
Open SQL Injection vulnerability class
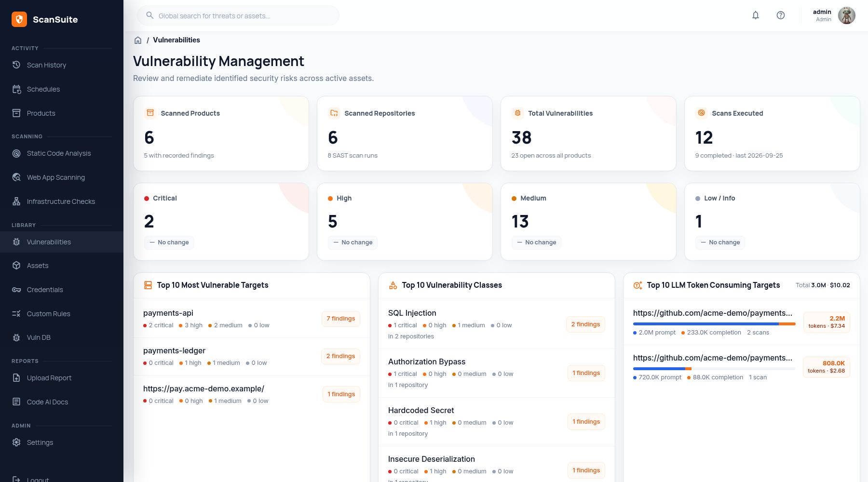click(412, 313)
